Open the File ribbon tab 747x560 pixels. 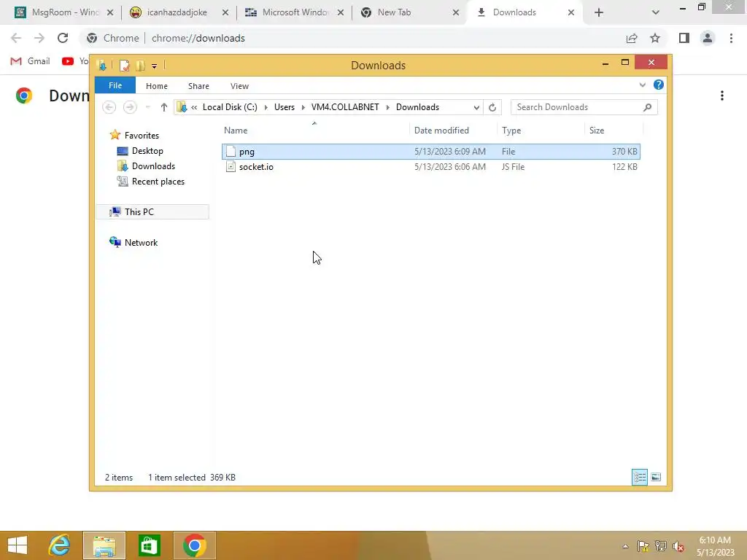[115, 85]
